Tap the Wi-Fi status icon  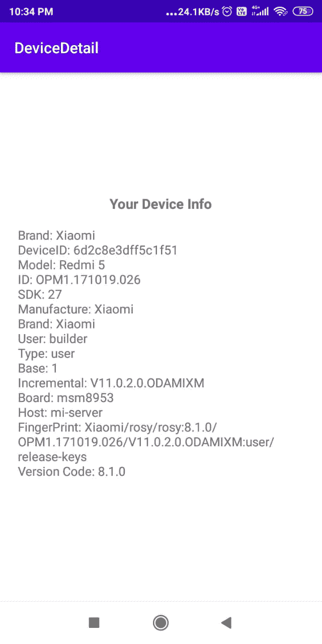coord(280,12)
